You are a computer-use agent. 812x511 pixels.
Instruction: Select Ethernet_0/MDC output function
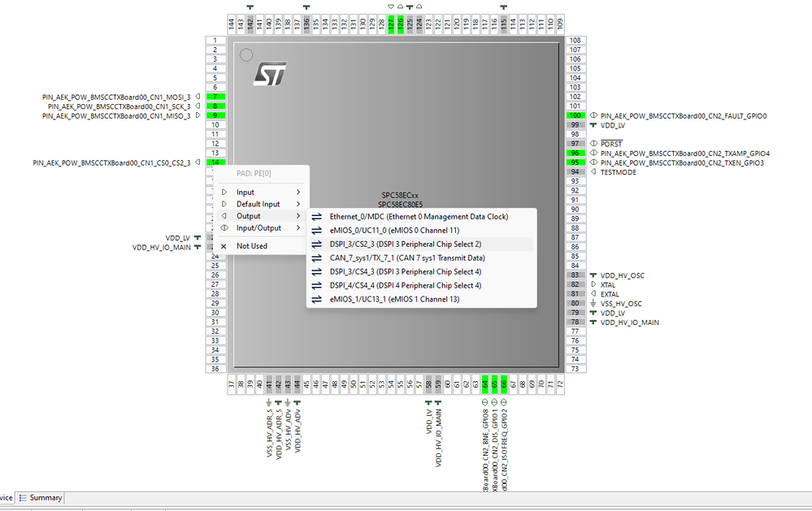422,216
